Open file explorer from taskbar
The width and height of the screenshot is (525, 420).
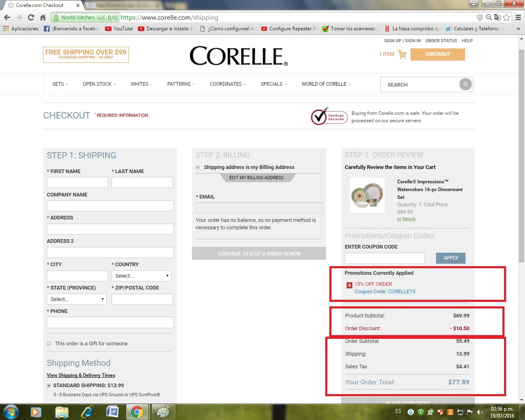62,412
